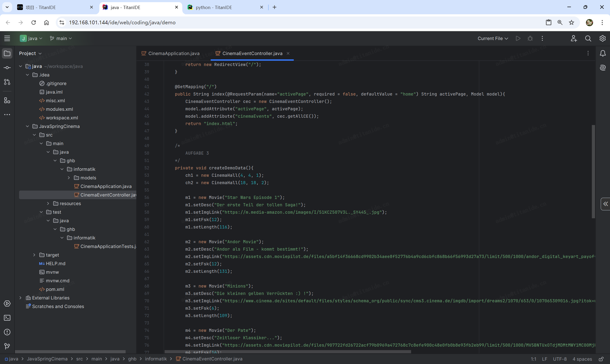This screenshot has width=610, height=364.
Task: Open the Structure tool window icon
Action: coord(7,100)
